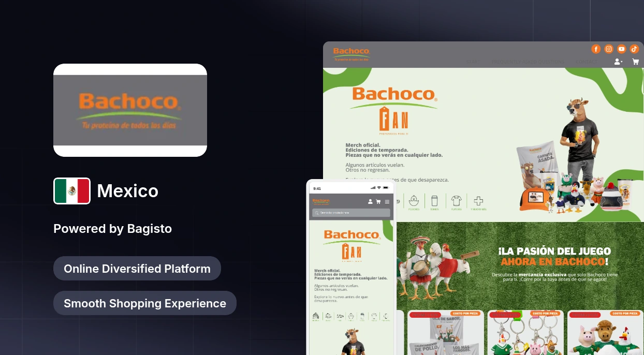
Task: Click the 'Online Diversified Platform' pill
Action: tap(137, 269)
